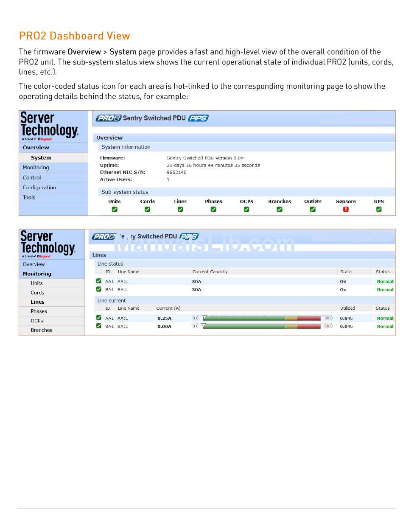Image resolution: width=403 pixels, height=532 pixels.
Task: Open the Monitoring menu in top sidebar
Action: click(x=53, y=168)
